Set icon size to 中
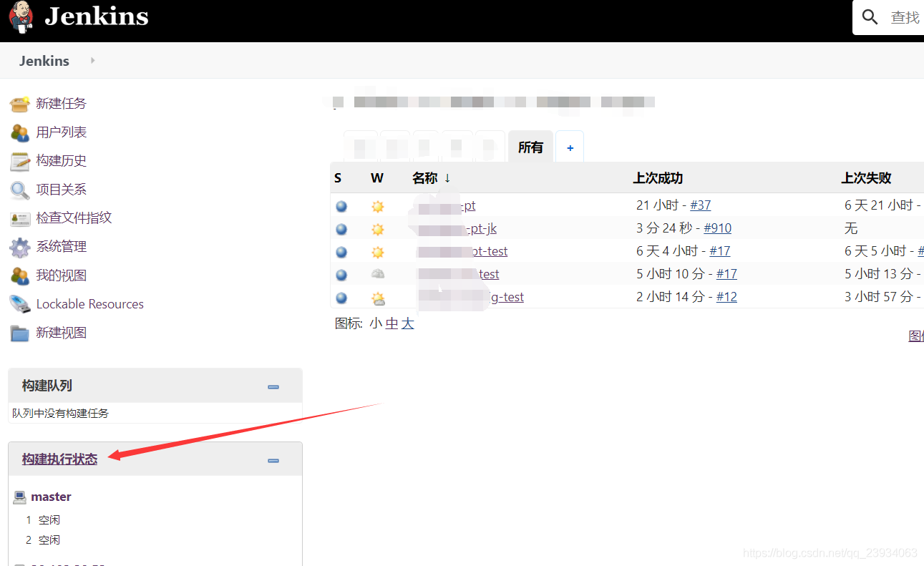Screen dimensions: 924x566 (392, 323)
